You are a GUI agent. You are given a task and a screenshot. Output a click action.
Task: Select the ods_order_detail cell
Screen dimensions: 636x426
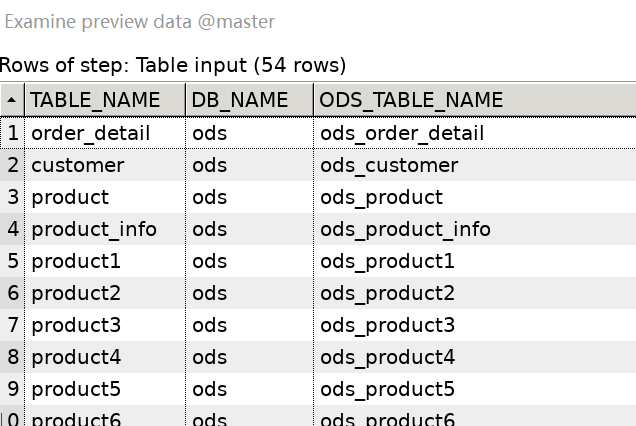tap(402, 133)
